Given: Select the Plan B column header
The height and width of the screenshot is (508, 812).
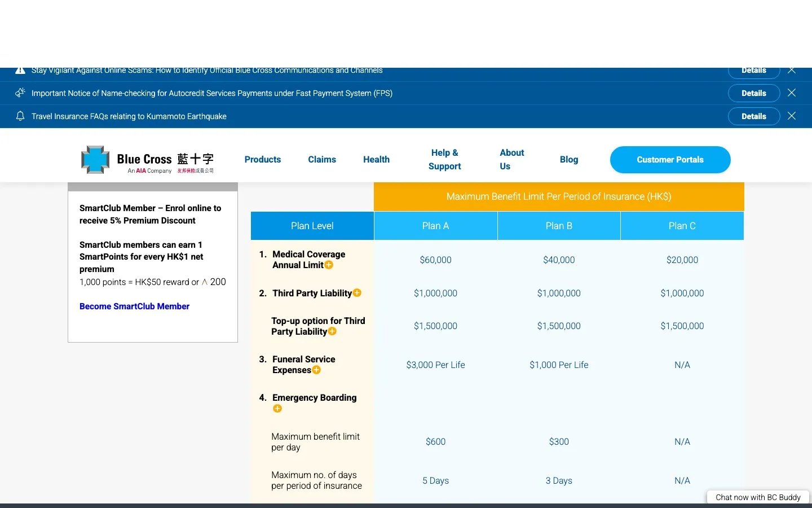Looking at the screenshot, I should pos(559,226).
